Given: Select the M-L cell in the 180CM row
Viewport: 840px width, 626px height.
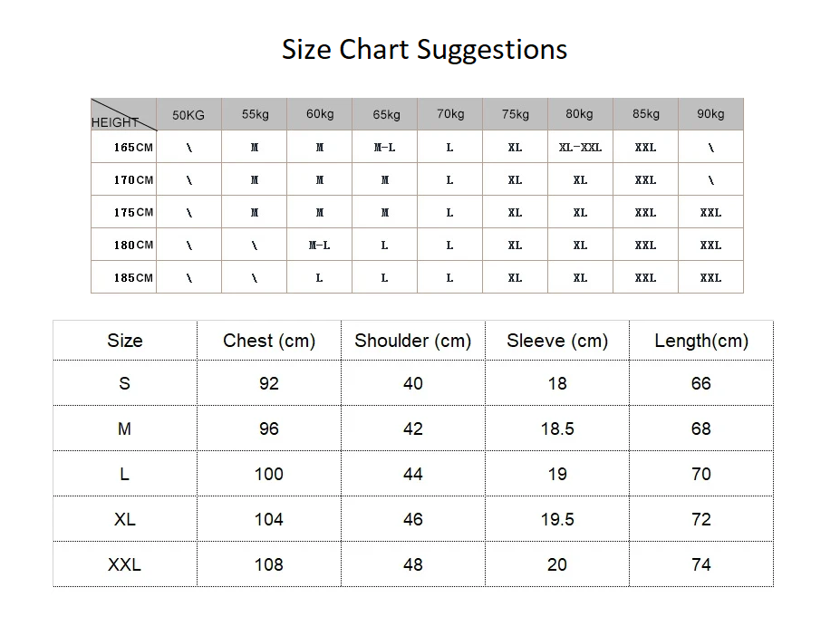Looking at the screenshot, I should (x=319, y=245).
